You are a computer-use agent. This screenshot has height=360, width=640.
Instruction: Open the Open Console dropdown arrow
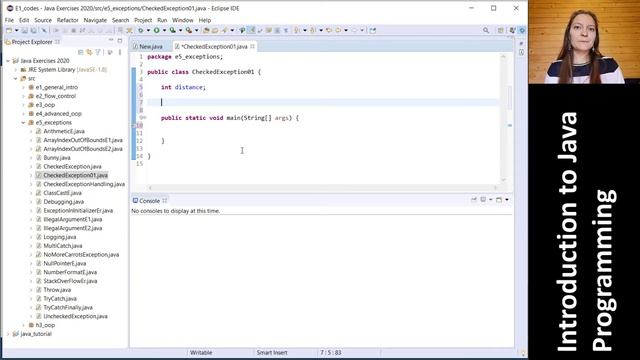click(507, 200)
